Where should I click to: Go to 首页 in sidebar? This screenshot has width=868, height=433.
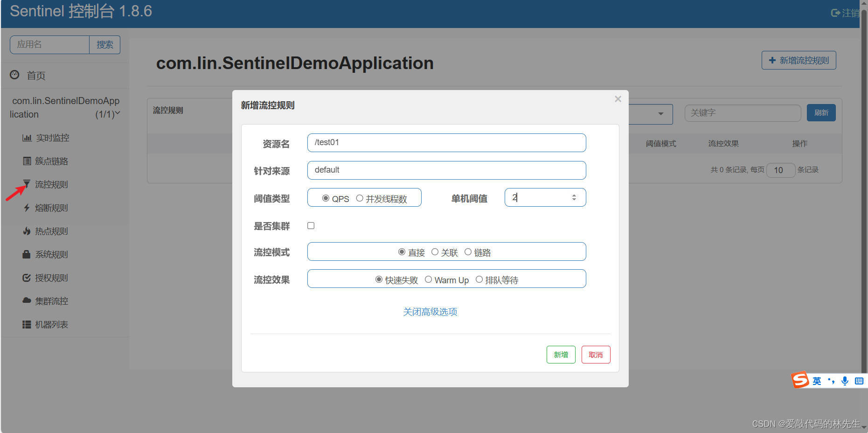coord(36,76)
